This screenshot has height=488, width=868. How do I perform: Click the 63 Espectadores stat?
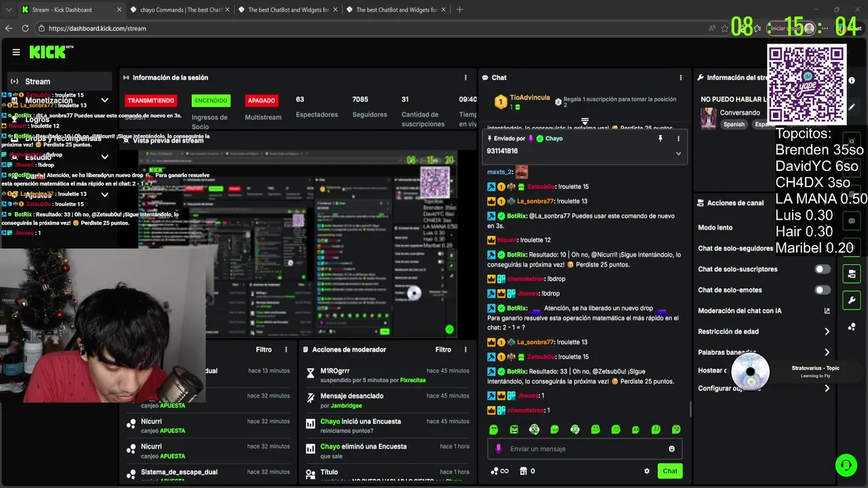(x=317, y=107)
